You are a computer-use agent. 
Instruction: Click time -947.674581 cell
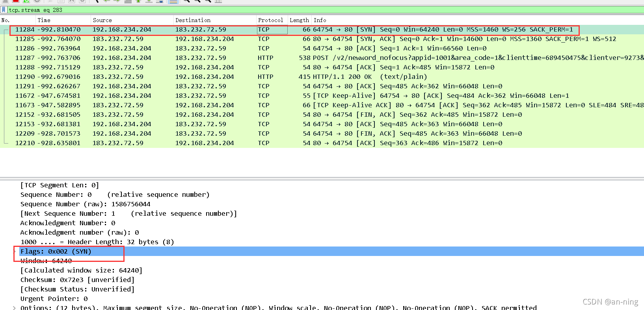[x=59, y=96]
